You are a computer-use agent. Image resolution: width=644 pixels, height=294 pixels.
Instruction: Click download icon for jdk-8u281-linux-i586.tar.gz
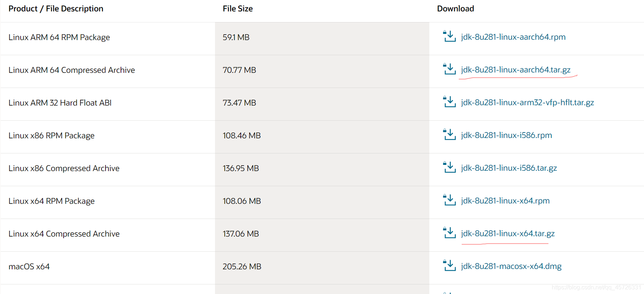449,167
